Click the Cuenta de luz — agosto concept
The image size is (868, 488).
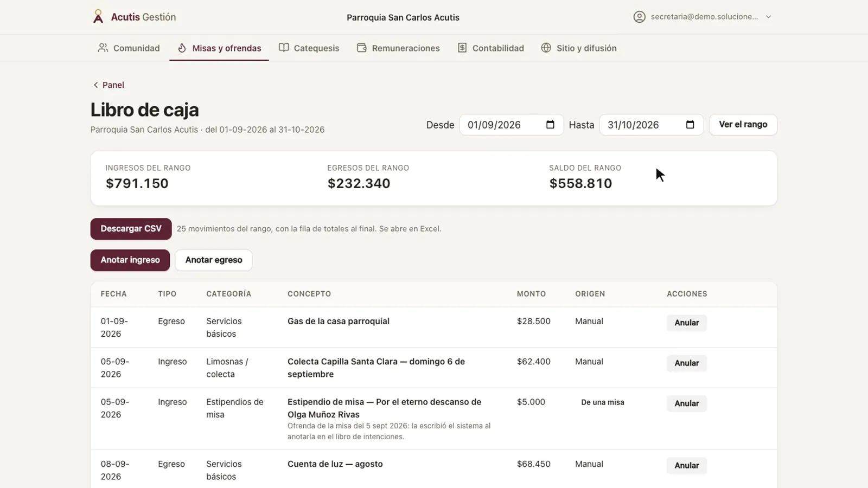click(335, 464)
